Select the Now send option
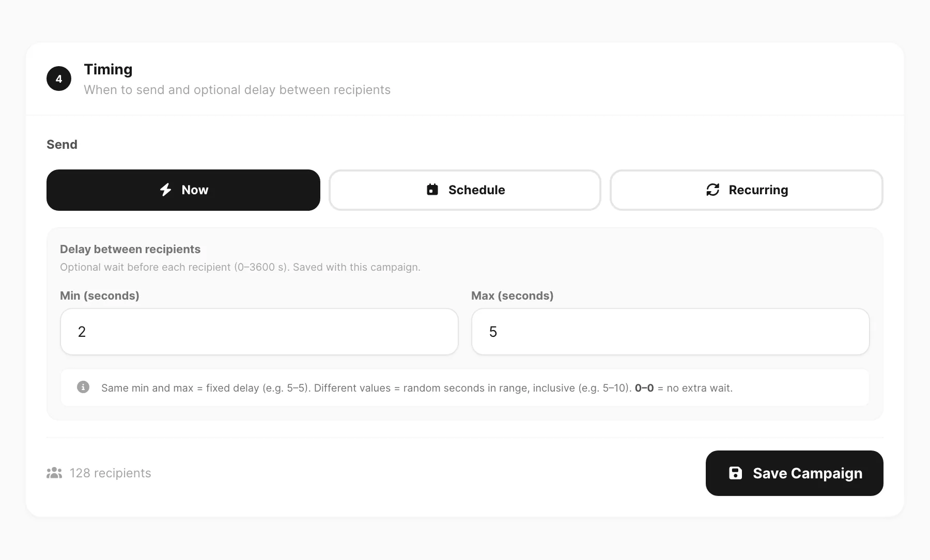The width and height of the screenshot is (930, 560). pos(183,190)
